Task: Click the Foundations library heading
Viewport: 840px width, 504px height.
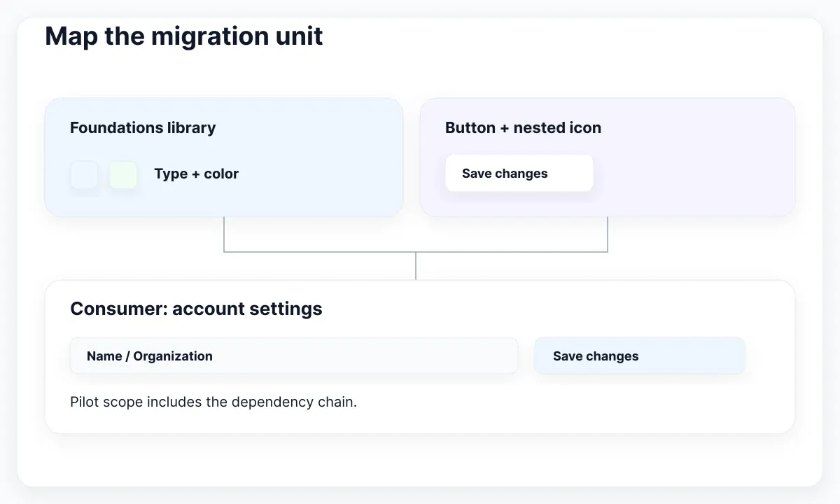Action: [x=143, y=128]
